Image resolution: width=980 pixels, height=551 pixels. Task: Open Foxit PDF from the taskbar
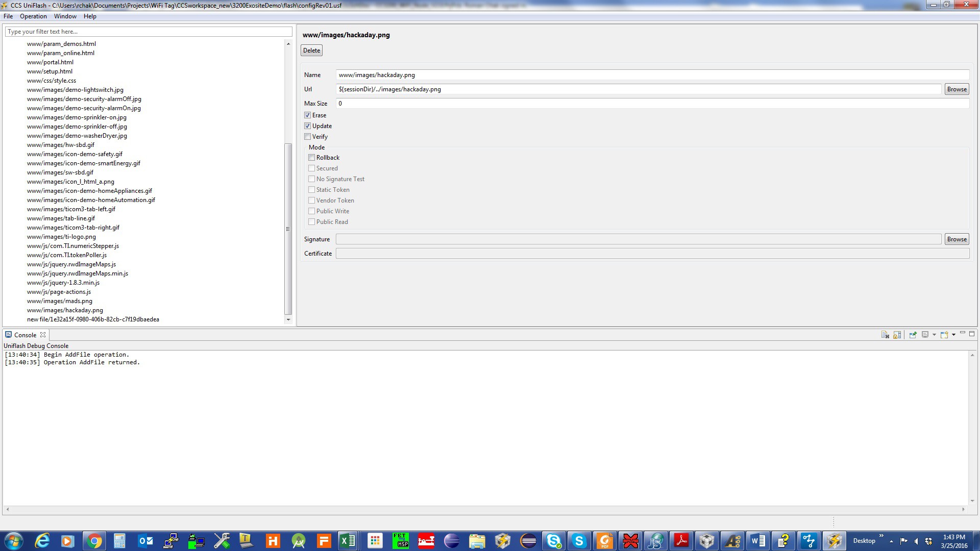(605, 541)
